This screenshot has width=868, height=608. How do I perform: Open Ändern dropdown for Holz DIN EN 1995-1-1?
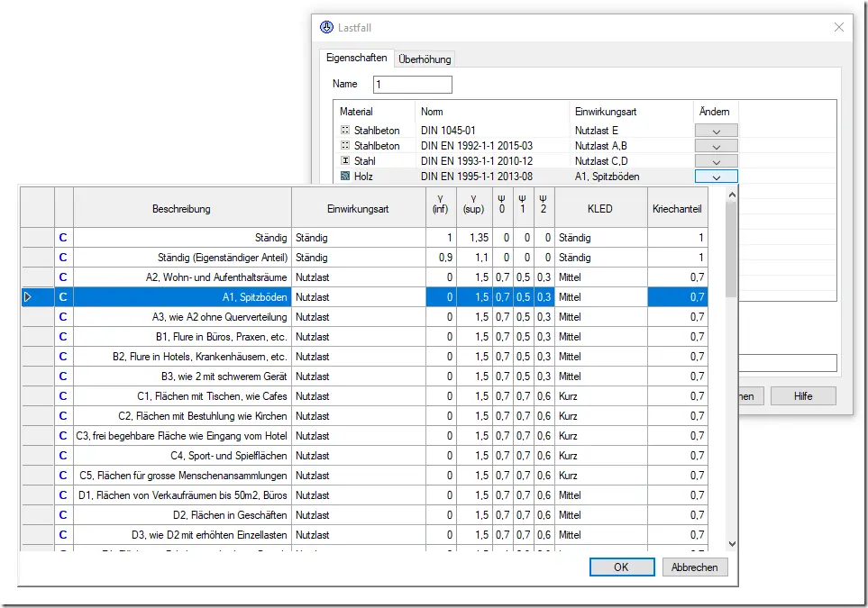(717, 177)
